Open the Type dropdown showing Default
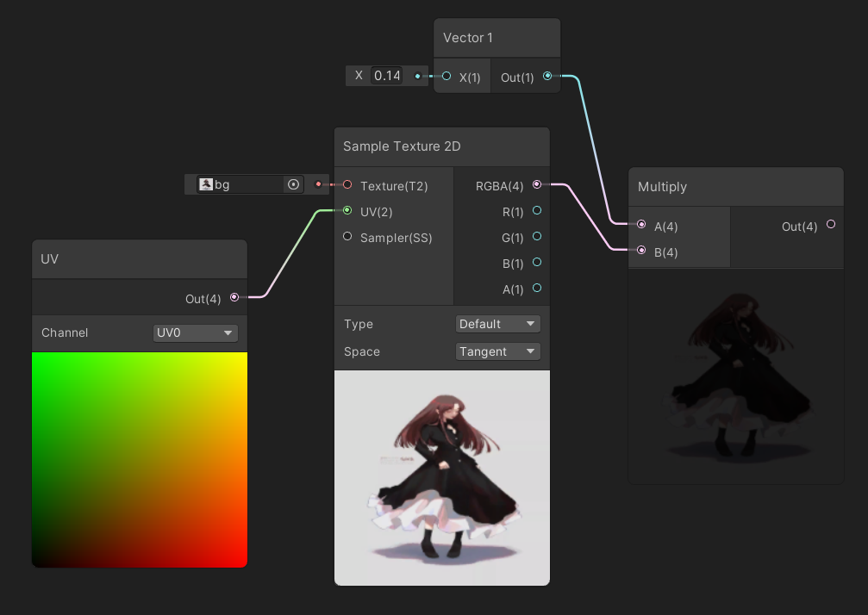868x615 pixels. [497, 324]
